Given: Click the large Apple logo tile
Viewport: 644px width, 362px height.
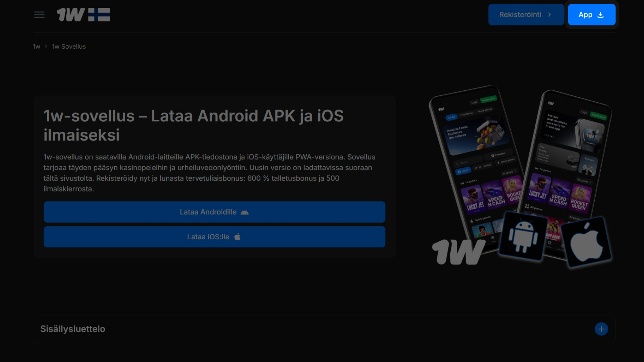Looking at the screenshot, I should (x=587, y=241).
